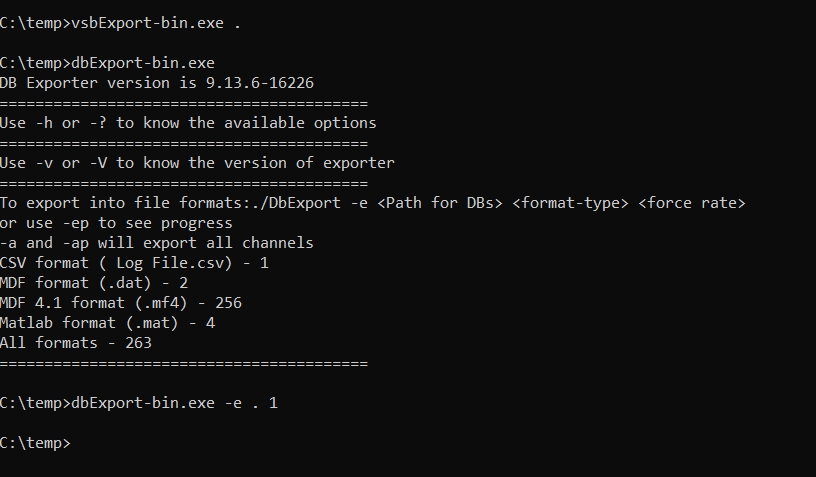Click the <force rate> placeholder
This screenshot has width=816, height=477.
tap(691, 202)
